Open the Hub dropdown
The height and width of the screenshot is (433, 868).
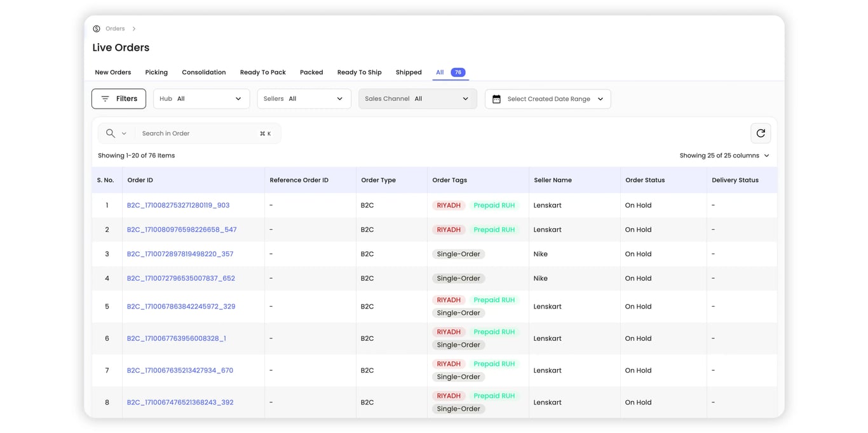click(201, 98)
